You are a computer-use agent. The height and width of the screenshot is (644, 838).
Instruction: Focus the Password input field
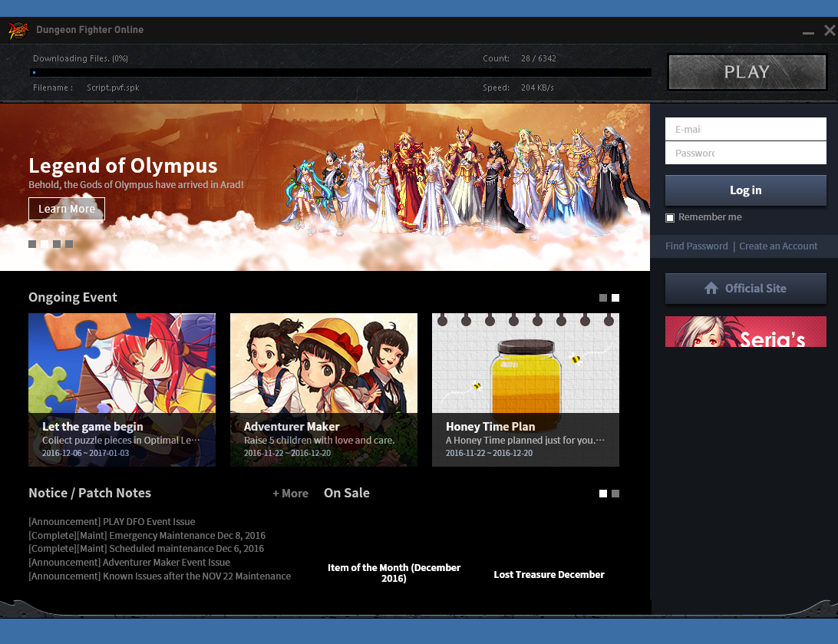(746, 153)
